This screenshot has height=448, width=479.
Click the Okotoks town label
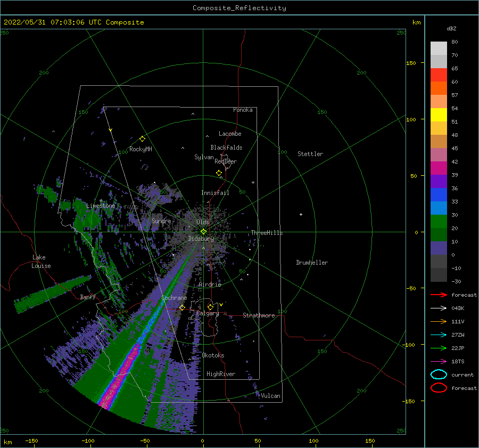pyautogui.click(x=213, y=355)
